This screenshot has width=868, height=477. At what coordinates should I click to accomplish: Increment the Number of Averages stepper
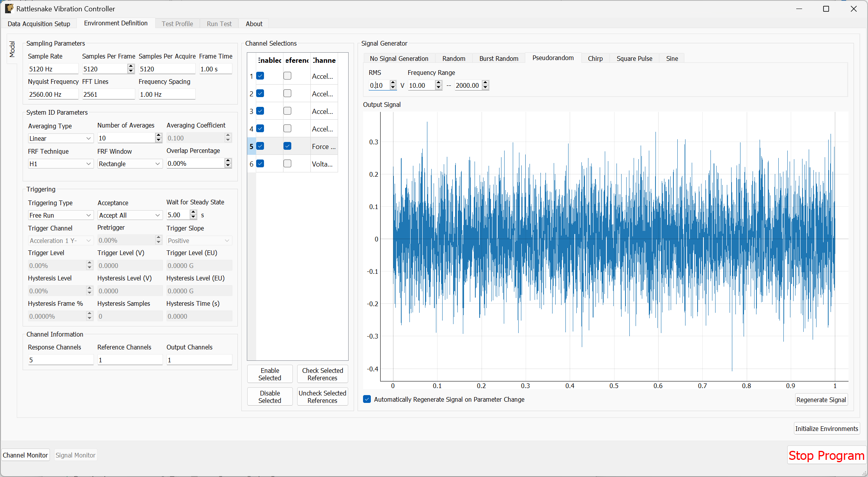tap(158, 135)
